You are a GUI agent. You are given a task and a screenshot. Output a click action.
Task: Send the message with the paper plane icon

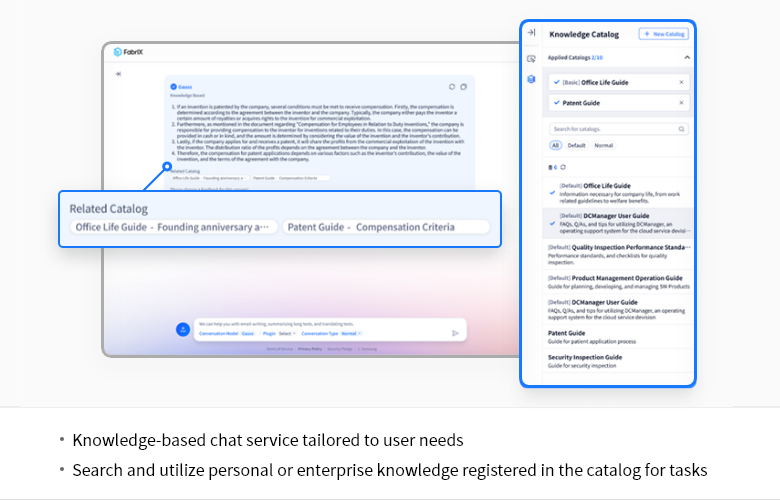(x=455, y=333)
